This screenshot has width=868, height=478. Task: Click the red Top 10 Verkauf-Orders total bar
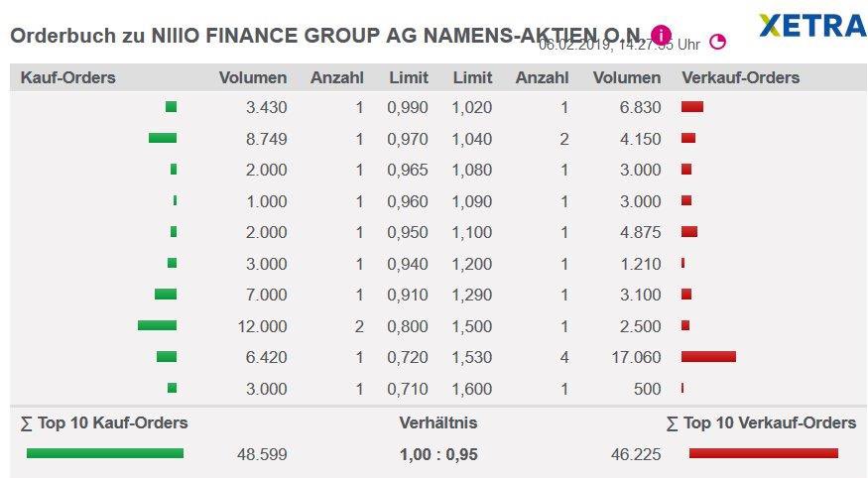click(x=764, y=453)
